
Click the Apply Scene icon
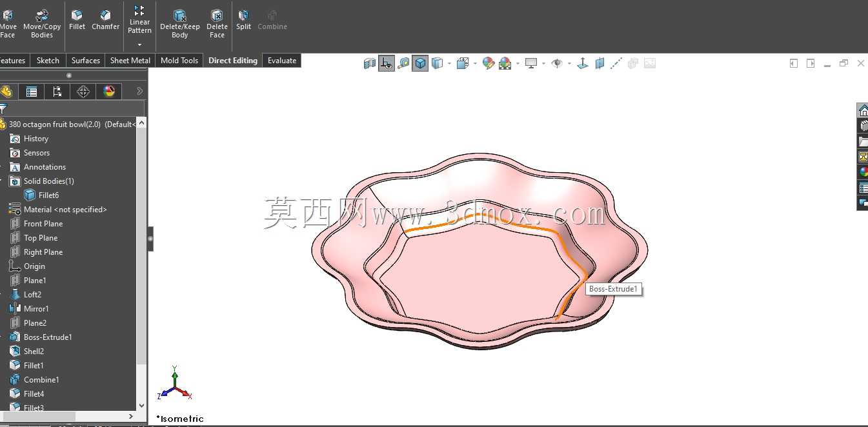coord(505,63)
